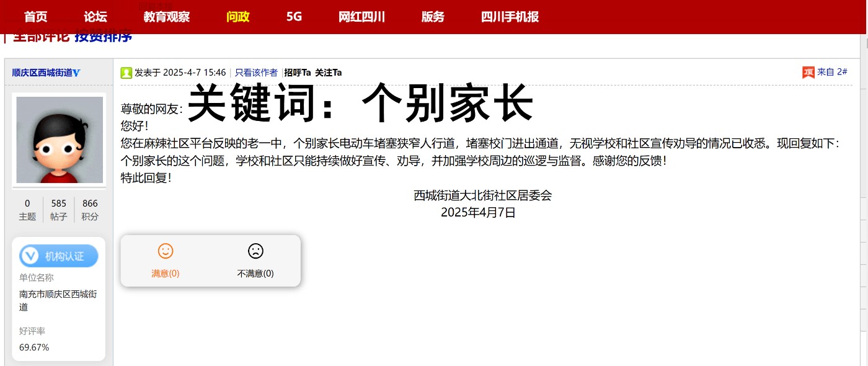Screen dimensions: 868x366
Task: Click the 来自 2# floor link
Action: [832, 72]
